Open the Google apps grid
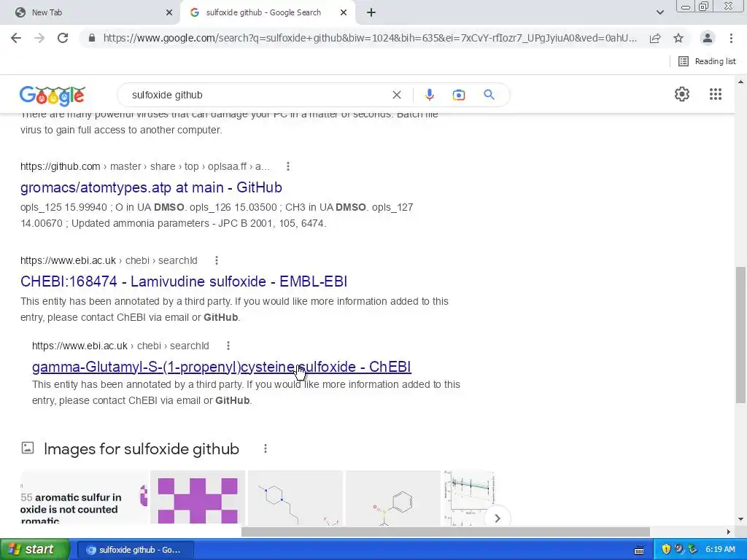The image size is (747, 560). click(x=716, y=94)
